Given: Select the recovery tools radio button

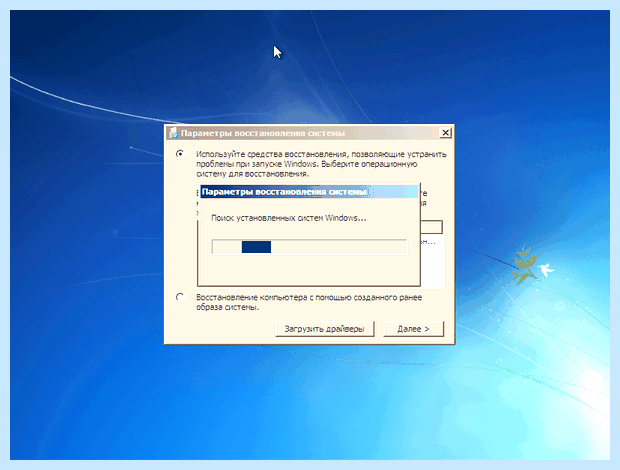Looking at the screenshot, I should [x=180, y=154].
